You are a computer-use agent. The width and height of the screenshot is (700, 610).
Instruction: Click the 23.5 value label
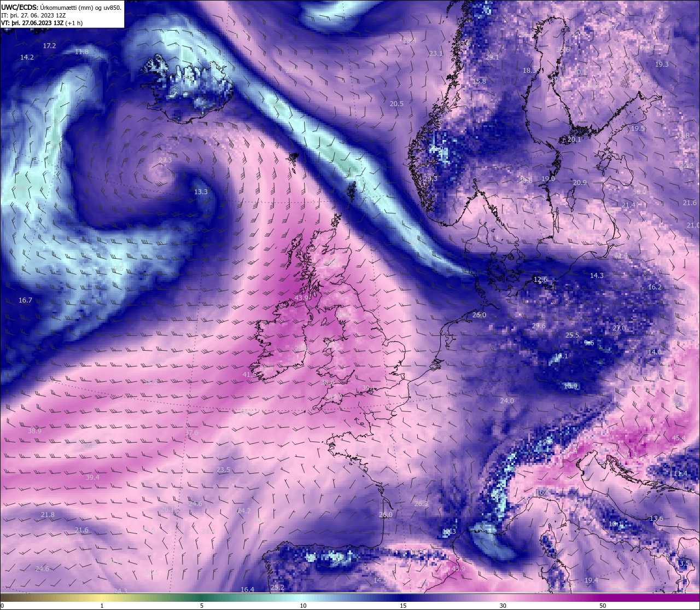[x=223, y=470]
